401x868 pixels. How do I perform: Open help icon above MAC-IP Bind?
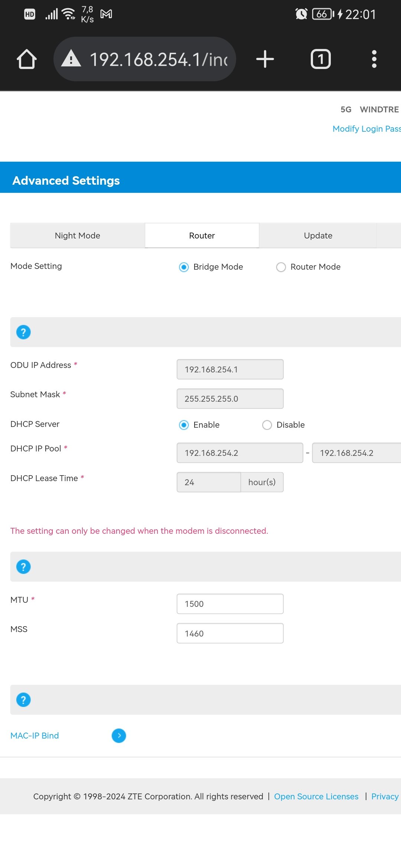pyautogui.click(x=23, y=700)
